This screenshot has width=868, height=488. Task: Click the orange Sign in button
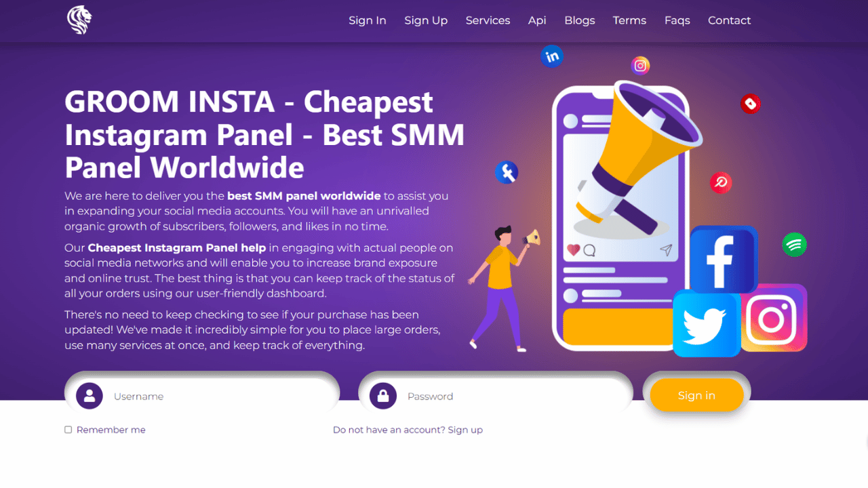(696, 395)
